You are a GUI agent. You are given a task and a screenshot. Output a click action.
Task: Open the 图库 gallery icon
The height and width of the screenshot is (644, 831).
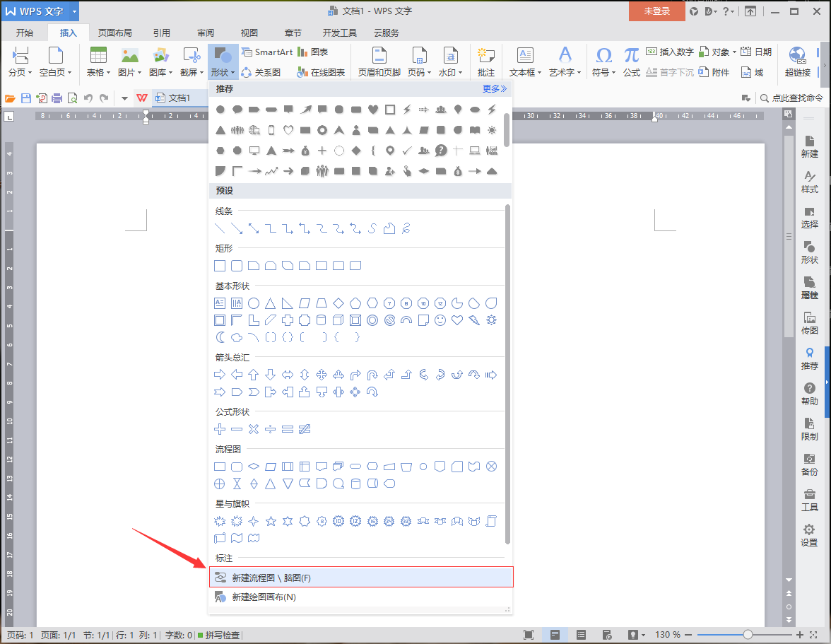160,56
